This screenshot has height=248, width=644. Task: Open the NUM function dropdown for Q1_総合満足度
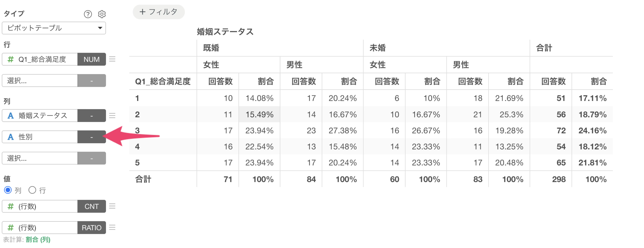(92, 59)
